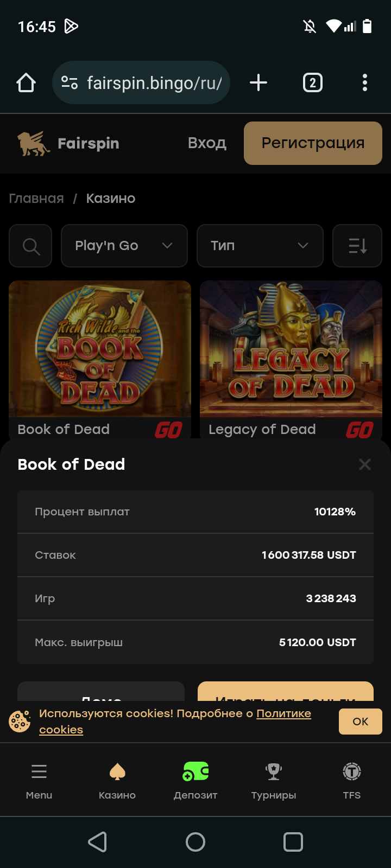Show the open tabs switcher

(312, 83)
